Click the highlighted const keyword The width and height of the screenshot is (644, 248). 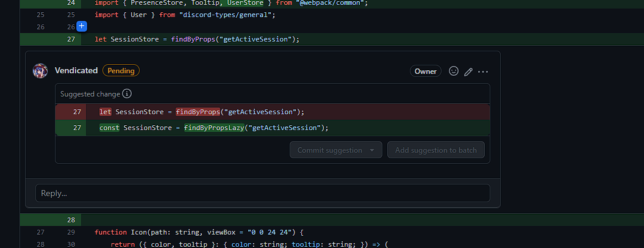(109, 128)
